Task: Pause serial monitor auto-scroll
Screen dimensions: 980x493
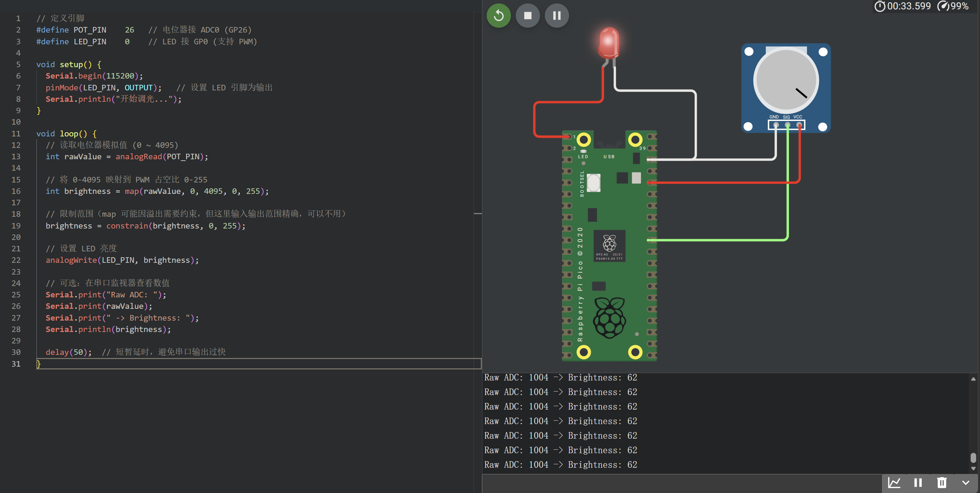Action: point(918,483)
